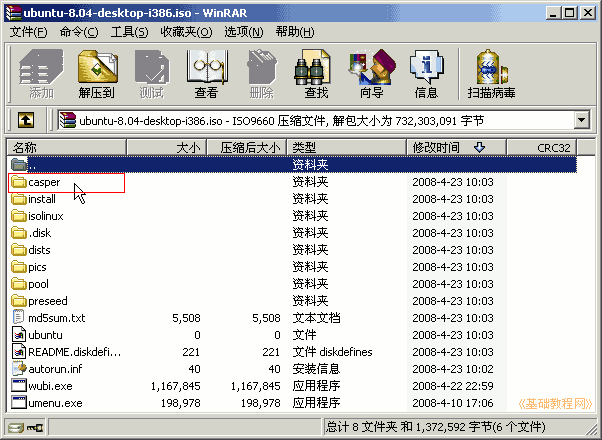Click the isolinux folder icon
Image resolution: width=602 pixels, height=440 pixels.
pos(18,216)
